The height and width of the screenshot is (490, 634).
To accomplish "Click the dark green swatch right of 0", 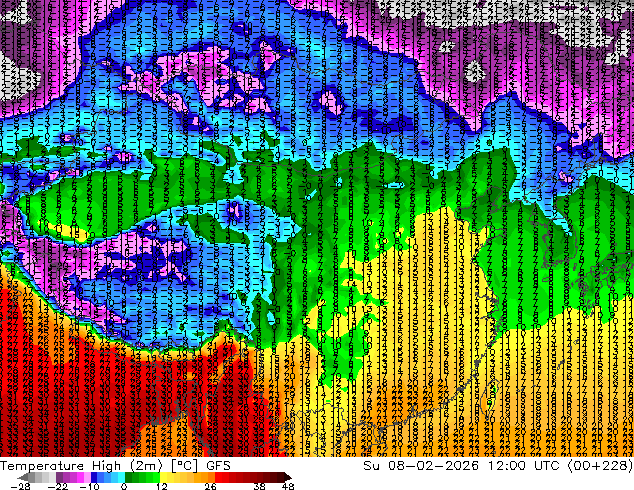I will 128,477.
